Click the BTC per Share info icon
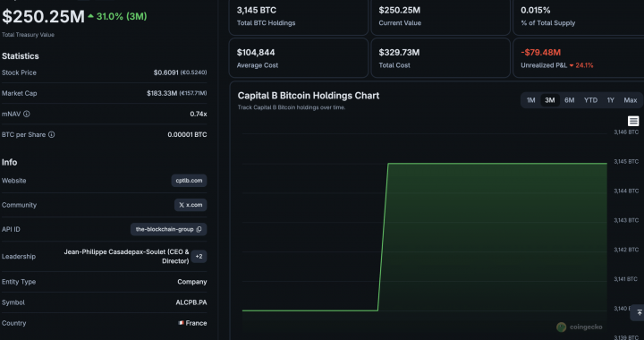Viewport: 644px width, 340px height. (x=51, y=134)
